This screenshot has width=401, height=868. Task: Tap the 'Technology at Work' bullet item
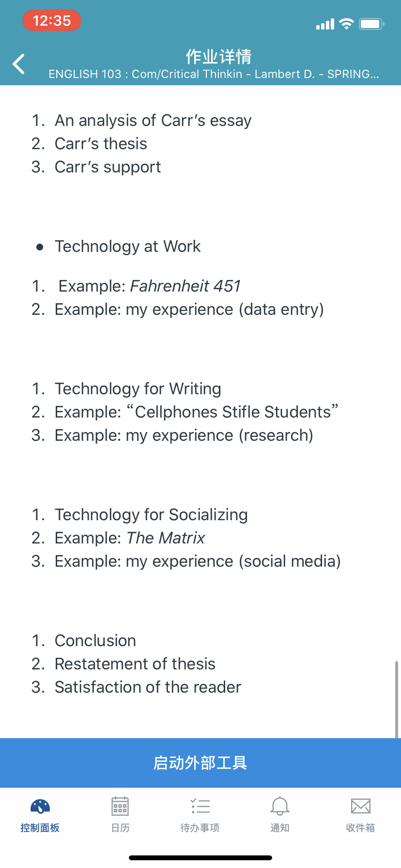[x=127, y=247]
